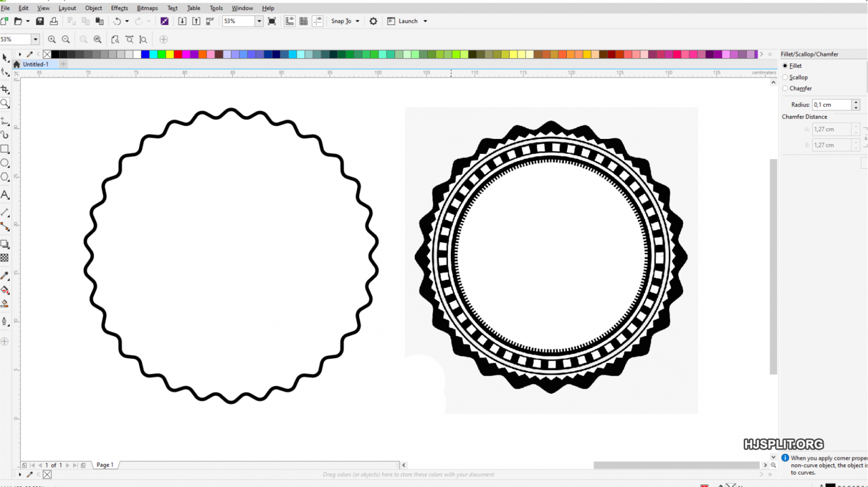Image resolution: width=868 pixels, height=487 pixels.
Task: Increase the Radius value stepper
Action: click(x=856, y=102)
